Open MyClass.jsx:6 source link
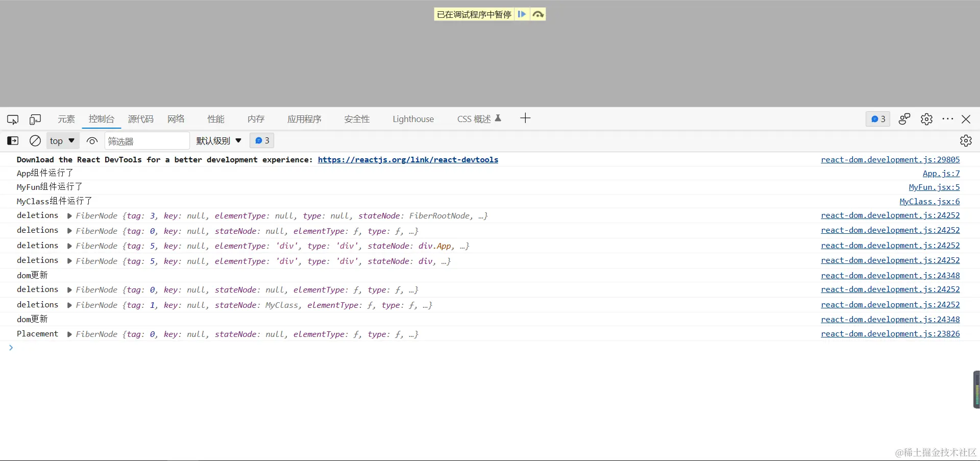Screen dimensions: 980x461 tap(929, 201)
